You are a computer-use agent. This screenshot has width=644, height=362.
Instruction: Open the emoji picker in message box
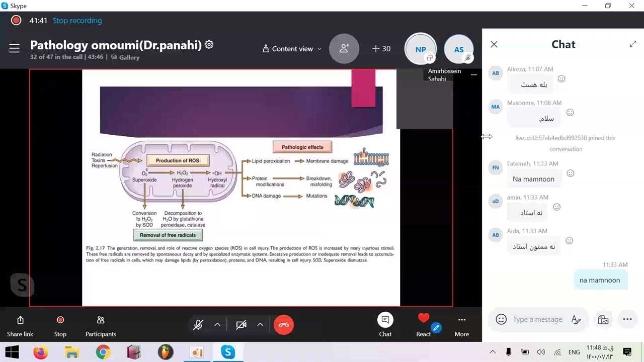[x=501, y=319]
